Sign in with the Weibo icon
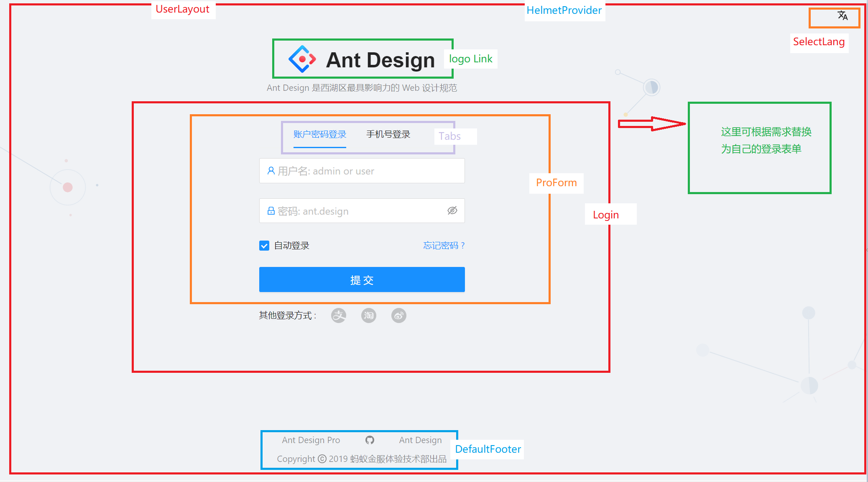The width and height of the screenshot is (868, 482). [399, 315]
